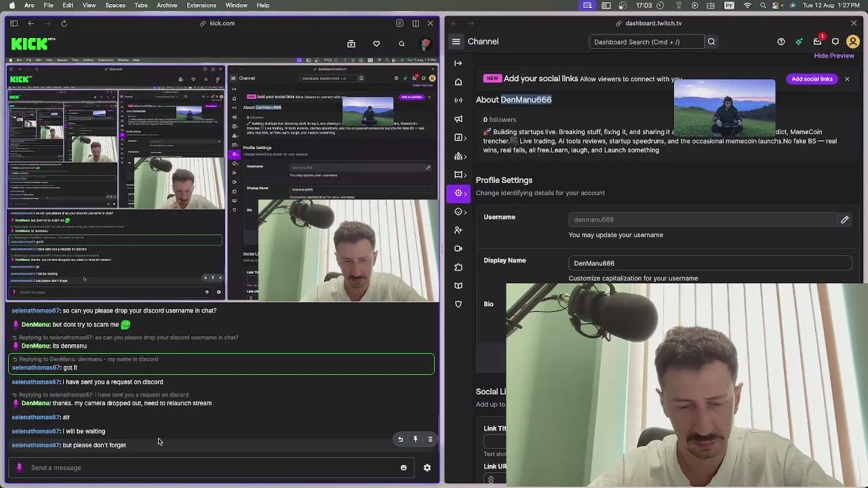Open emoji picker in Kick chat
Image resolution: width=868 pixels, height=488 pixels.
(403, 468)
